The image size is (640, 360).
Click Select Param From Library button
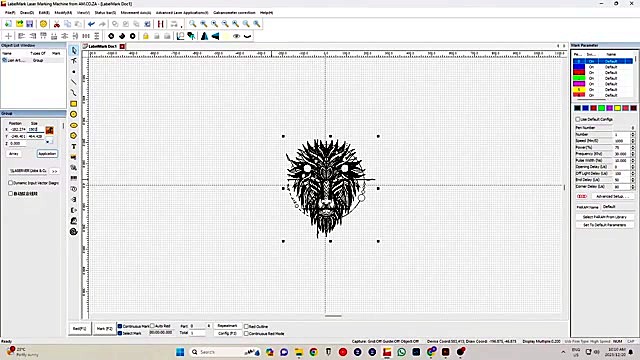point(605,217)
